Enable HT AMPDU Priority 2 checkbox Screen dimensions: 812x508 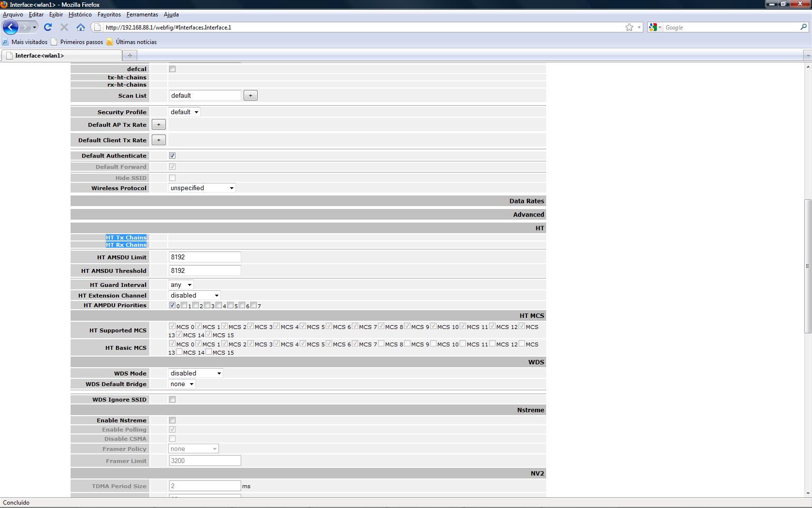(195, 305)
